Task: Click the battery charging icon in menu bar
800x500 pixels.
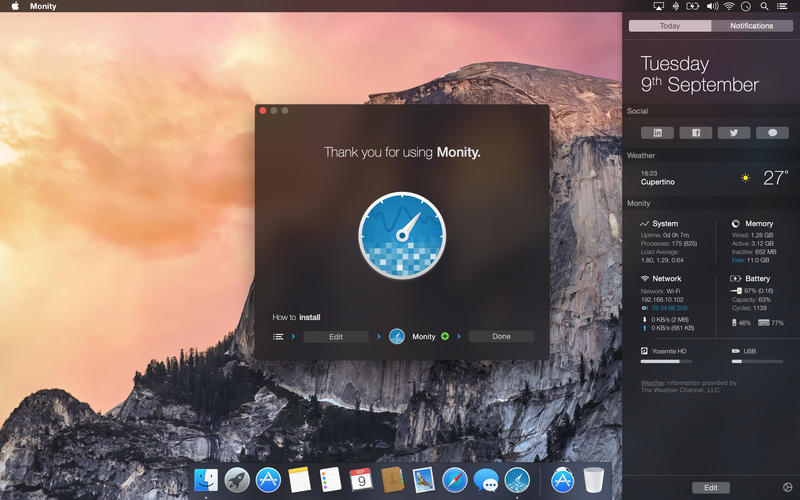Action: tap(692, 6)
